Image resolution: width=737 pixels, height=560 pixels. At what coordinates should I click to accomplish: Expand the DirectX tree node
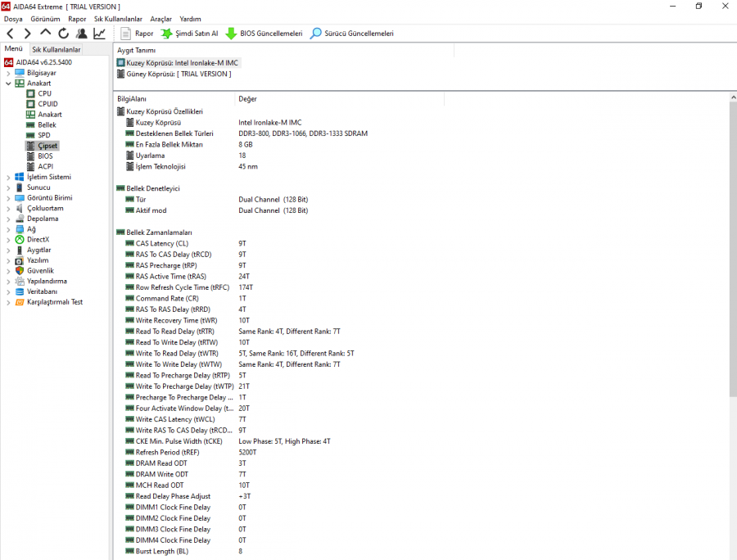8,240
